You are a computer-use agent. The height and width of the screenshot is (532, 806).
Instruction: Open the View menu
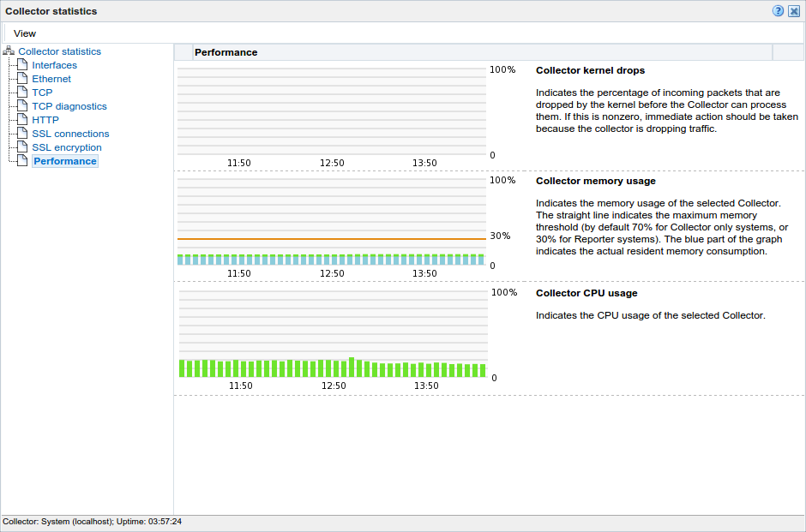[25, 33]
